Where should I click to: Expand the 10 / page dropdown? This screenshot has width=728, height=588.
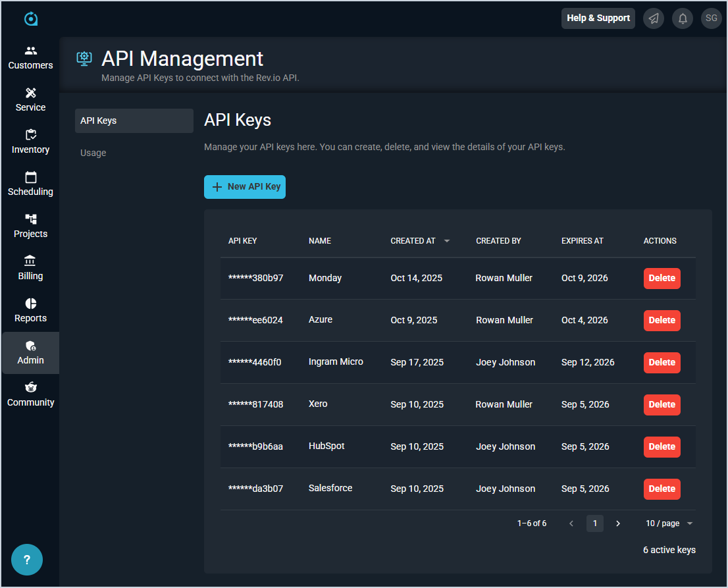[x=669, y=523]
